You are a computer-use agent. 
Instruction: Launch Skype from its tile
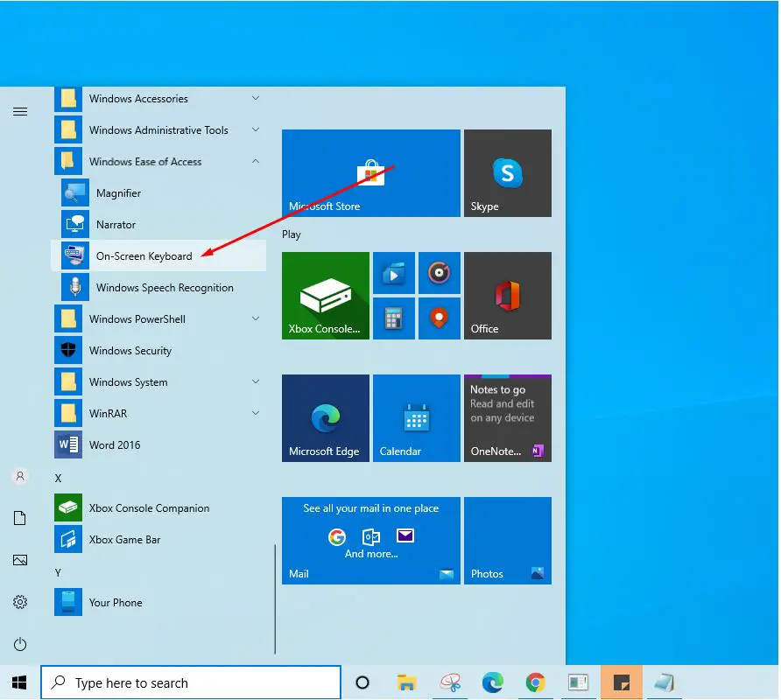(x=507, y=173)
